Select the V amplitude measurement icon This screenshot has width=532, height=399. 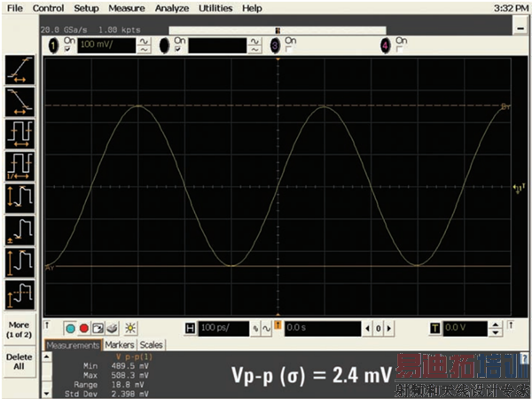click(20, 263)
